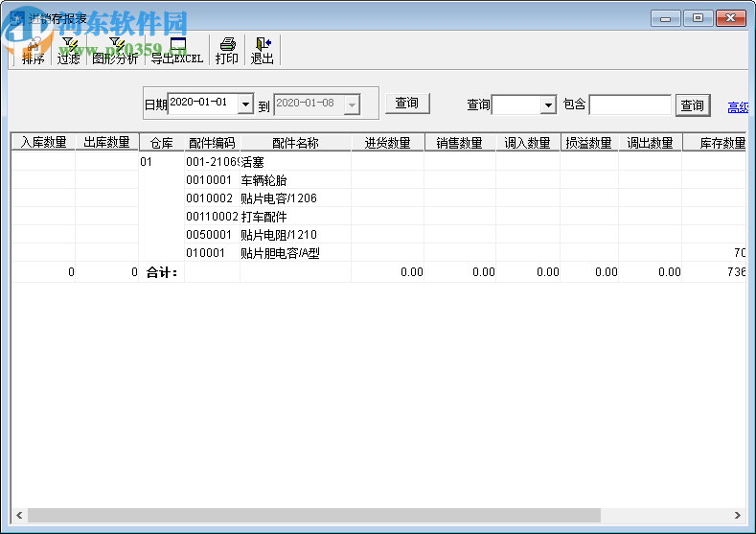Viewport: 756px width, 534px height.
Task: Click the 仓库 column header
Action: click(x=162, y=143)
